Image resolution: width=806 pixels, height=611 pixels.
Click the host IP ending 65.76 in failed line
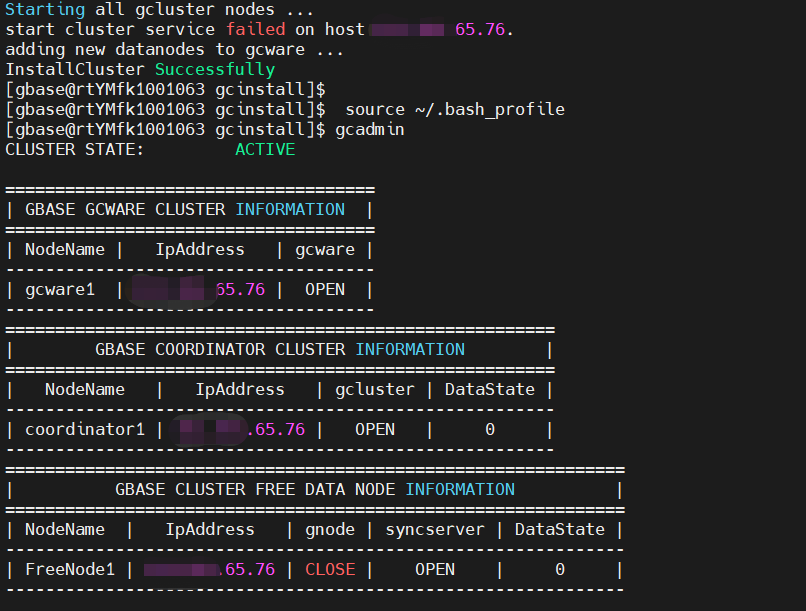[x=438, y=29]
